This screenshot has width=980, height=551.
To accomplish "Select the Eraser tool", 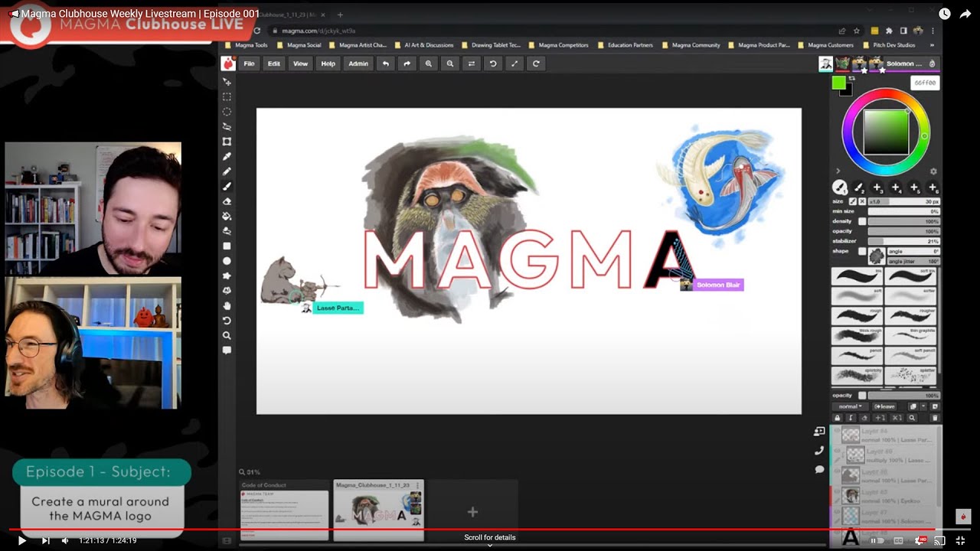I will coord(227,201).
